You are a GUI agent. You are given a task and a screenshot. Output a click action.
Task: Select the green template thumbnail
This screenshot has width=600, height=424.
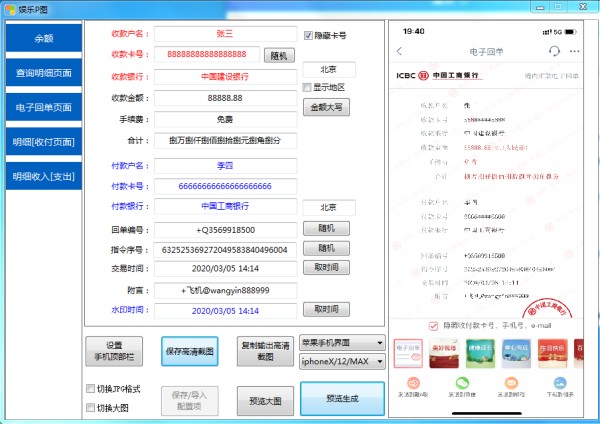[x=480, y=353]
